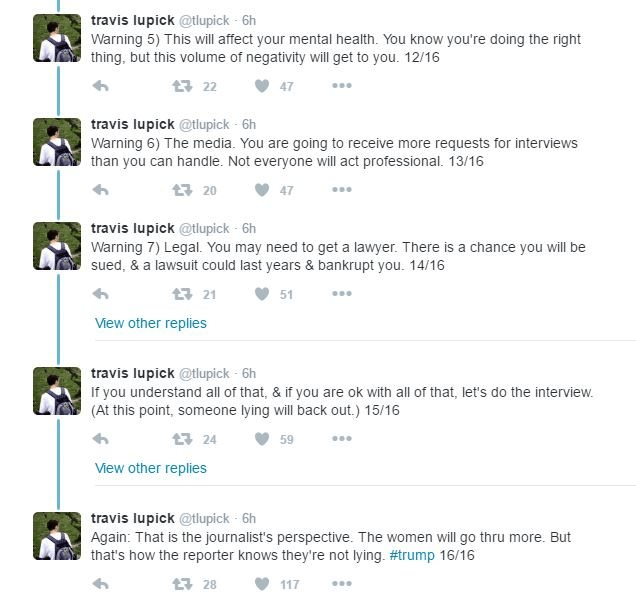Like the Warning 5 tweet with 47 likes

pos(262,86)
